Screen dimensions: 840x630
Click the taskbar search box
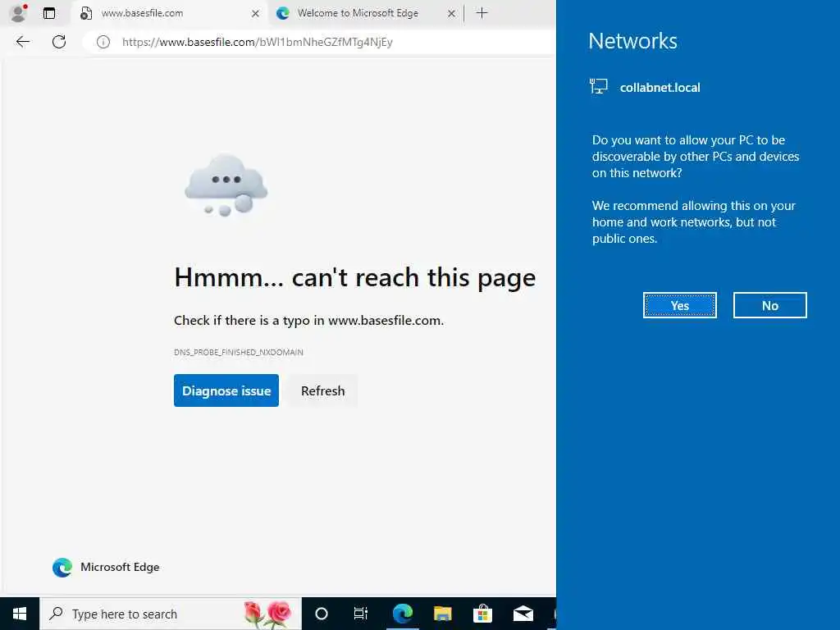coord(171,614)
